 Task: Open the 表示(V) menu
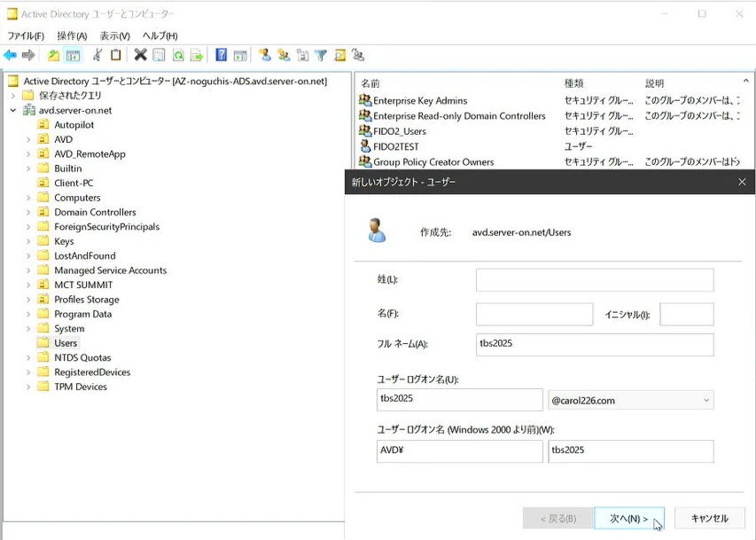(x=114, y=36)
